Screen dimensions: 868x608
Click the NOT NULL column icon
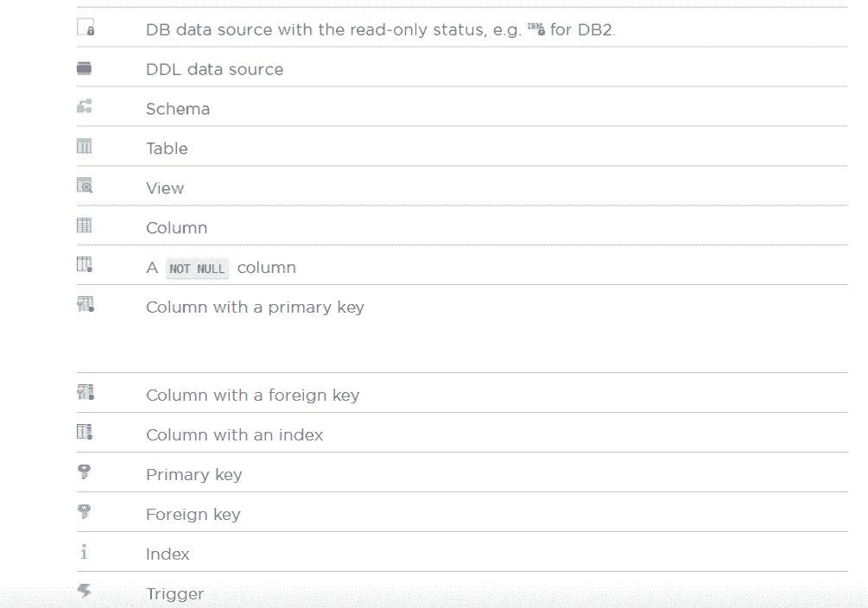click(x=84, y=267)
